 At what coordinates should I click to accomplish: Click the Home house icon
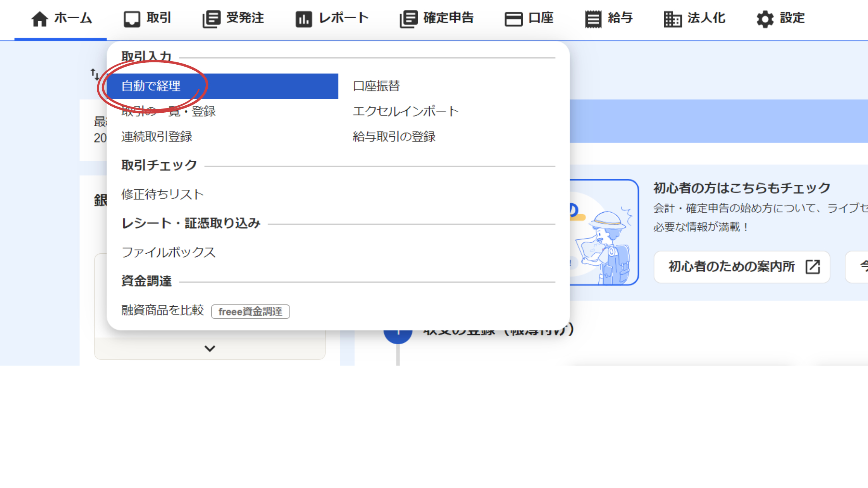pos(40,19)
